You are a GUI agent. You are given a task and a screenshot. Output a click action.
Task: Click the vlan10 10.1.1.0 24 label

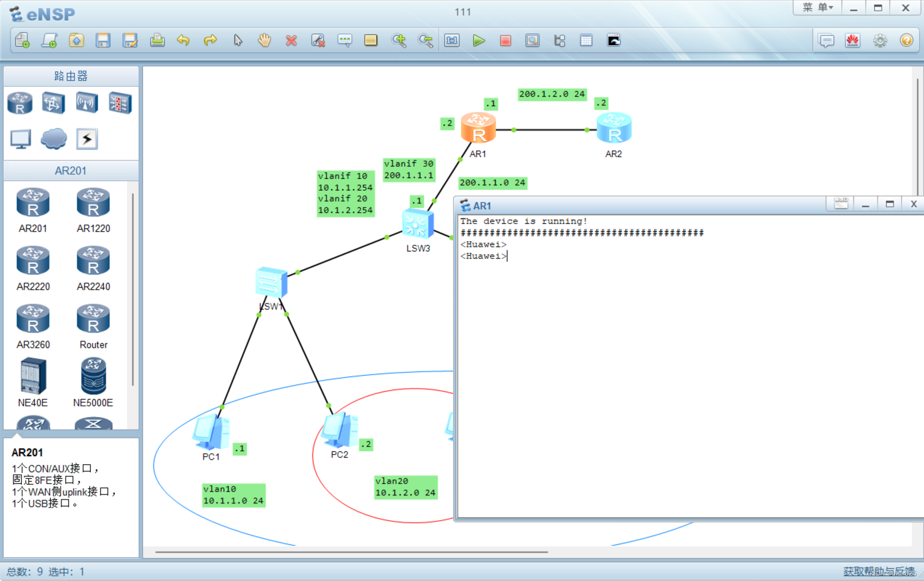[x=233, y=495]
